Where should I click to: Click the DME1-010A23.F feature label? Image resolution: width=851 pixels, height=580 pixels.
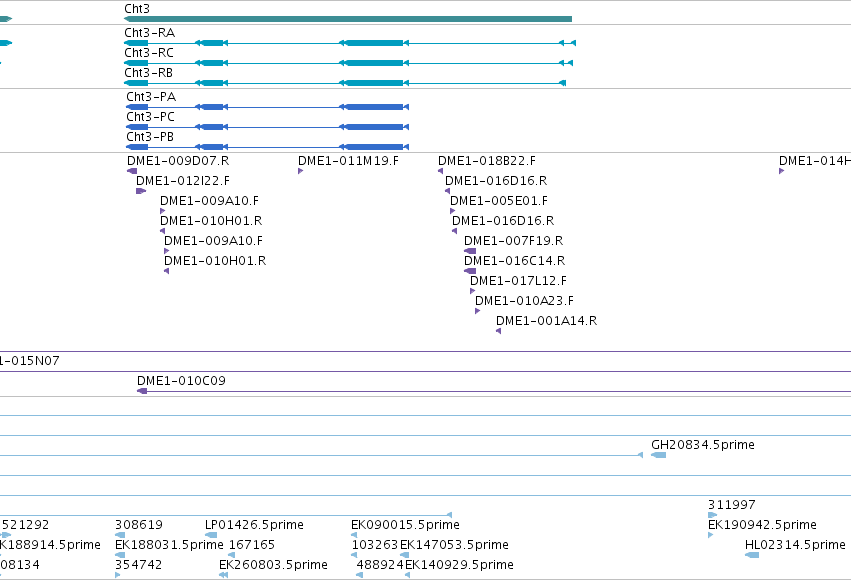524,301
